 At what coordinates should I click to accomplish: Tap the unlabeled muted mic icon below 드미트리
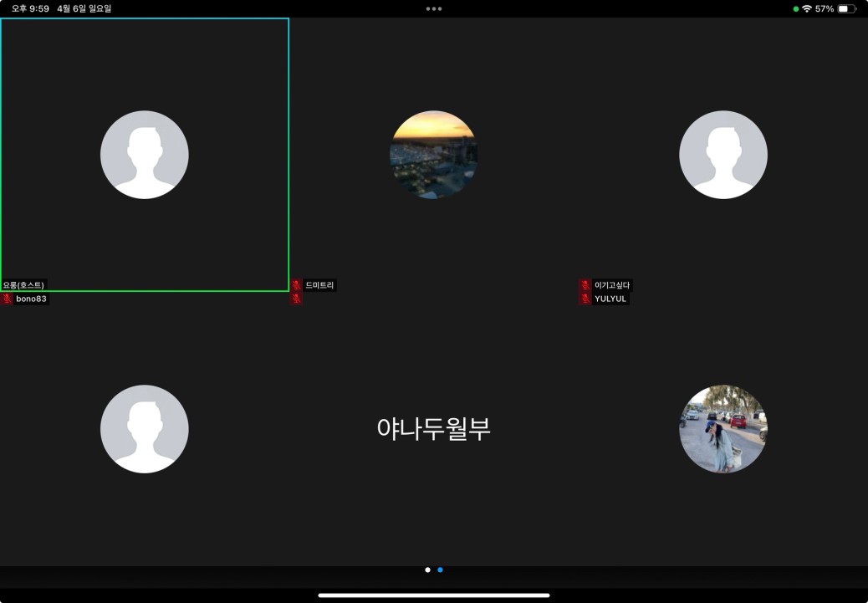[x=296, y=299]
